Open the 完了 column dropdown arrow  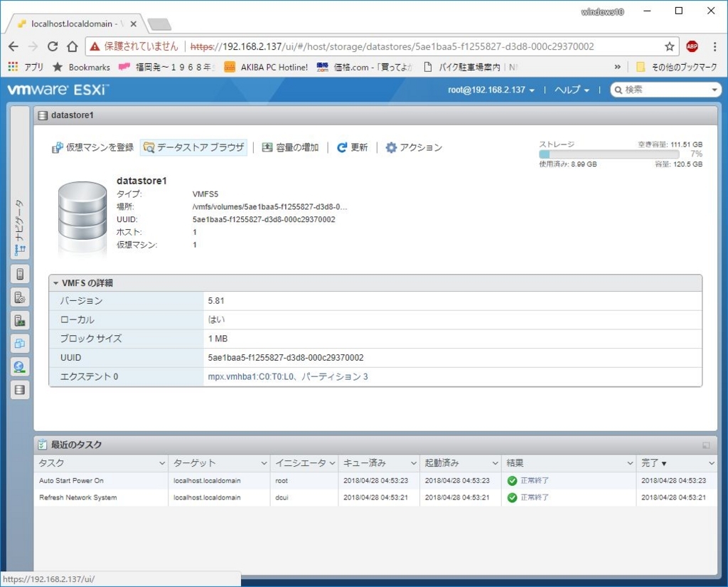[711, 463]
